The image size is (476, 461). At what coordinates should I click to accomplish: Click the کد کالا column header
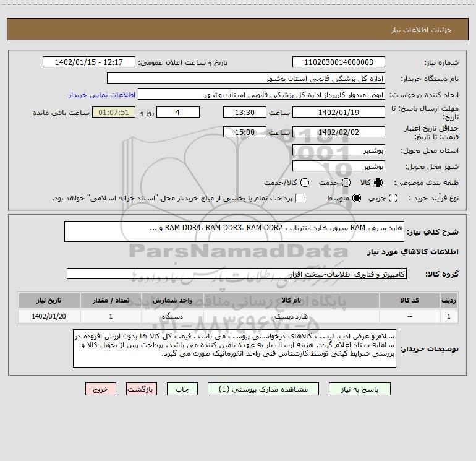click(409, 300)
